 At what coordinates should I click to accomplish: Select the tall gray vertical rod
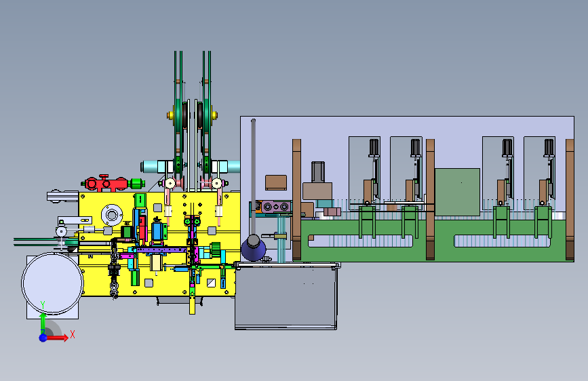pos(254,176)
